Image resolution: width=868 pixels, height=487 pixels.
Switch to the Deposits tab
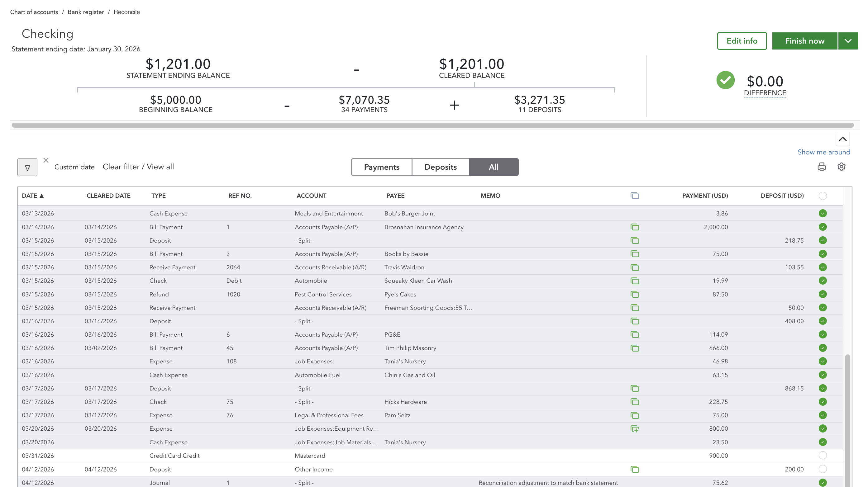(x=441, y=167)
